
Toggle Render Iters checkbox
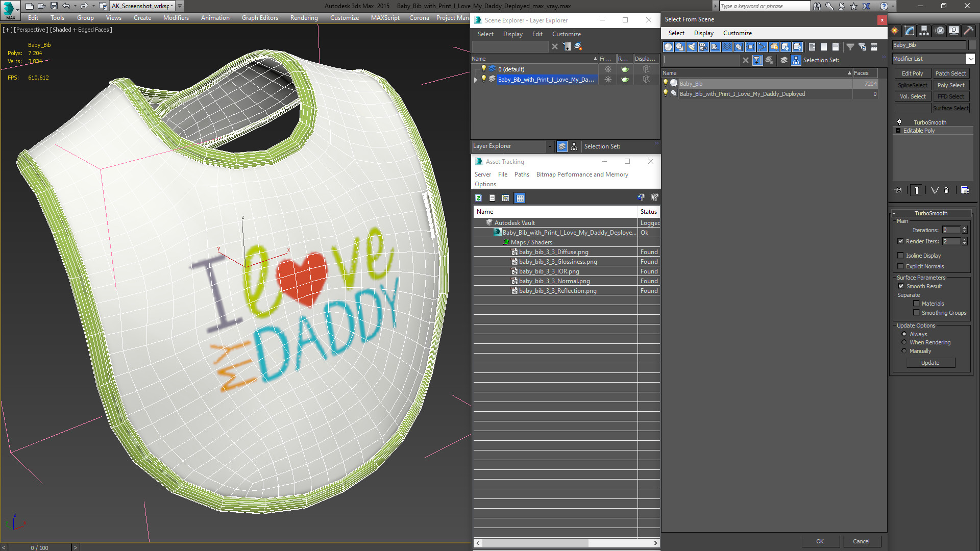pyautogui.click(x=900, y=241)
